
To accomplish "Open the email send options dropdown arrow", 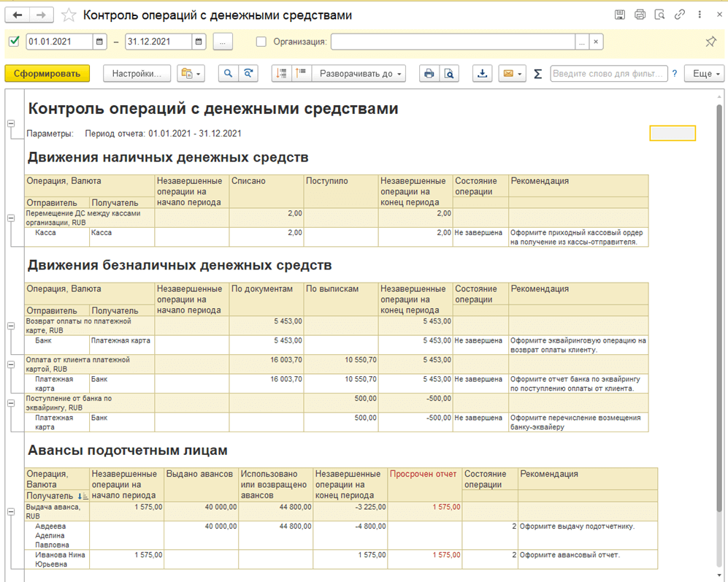I will [520, 74].
